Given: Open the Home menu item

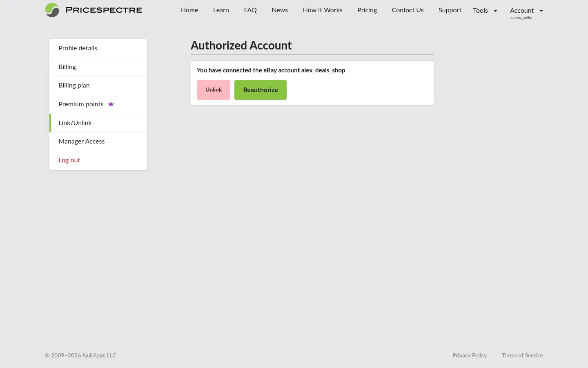Looking at the screenshot, I should pyautogui.click(x=189, y=10).
